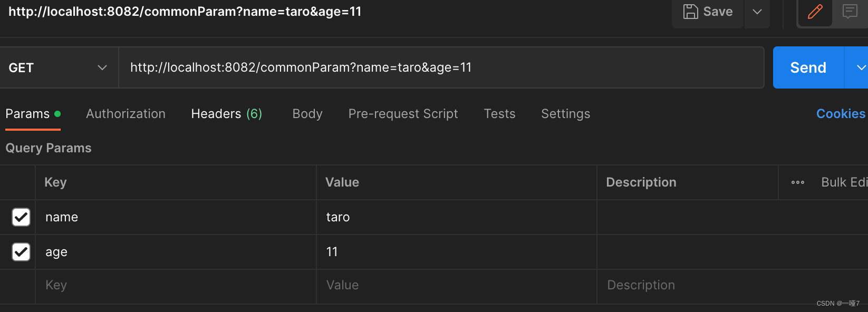Open the request Settings tab
This screenshot has width=868, height=312.
[565, 114]
